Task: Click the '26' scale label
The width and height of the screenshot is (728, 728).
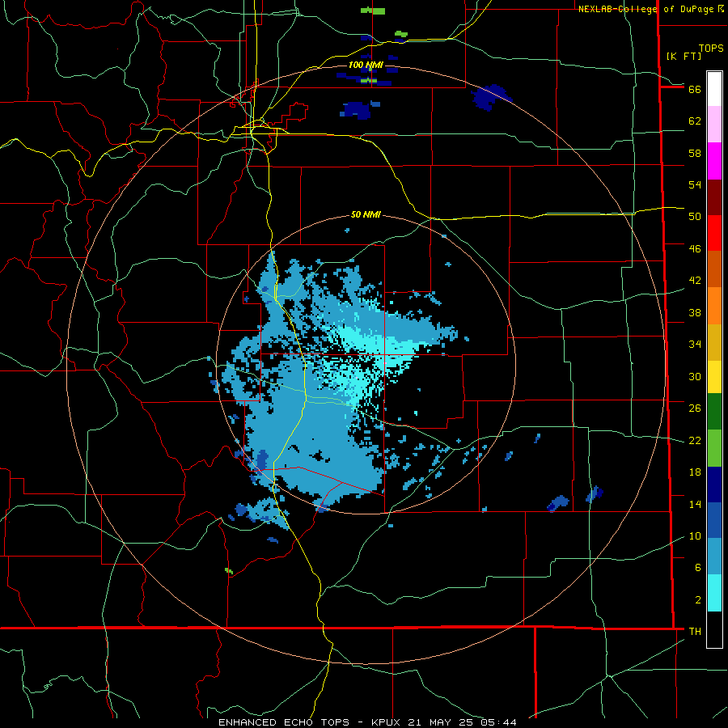Action: pyautogui.click(x=695, y=408)
